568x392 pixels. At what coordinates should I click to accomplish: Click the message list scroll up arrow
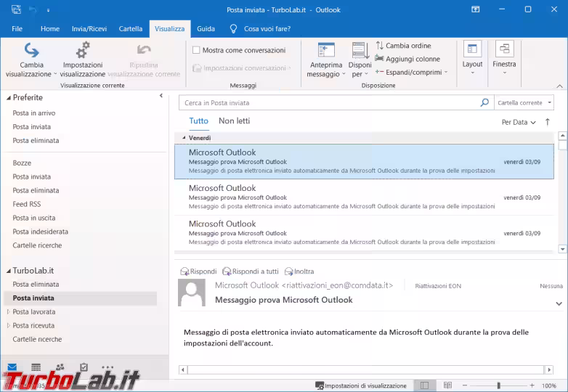(x=562, y=136)
